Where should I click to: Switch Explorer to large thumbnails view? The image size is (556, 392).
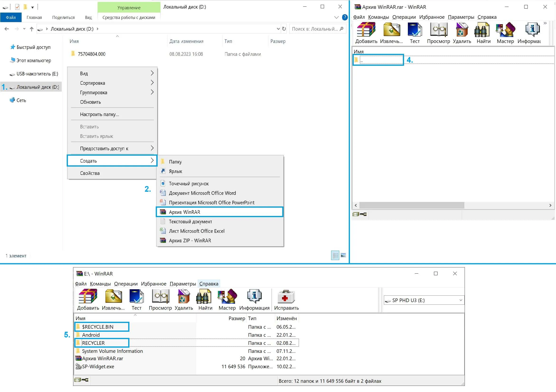coord(343,256)
